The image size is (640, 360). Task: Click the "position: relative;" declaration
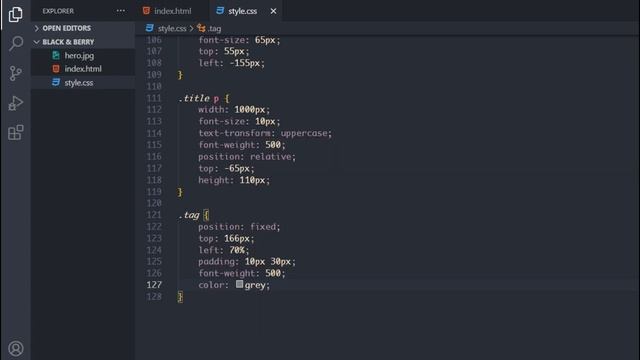point(247,157)
